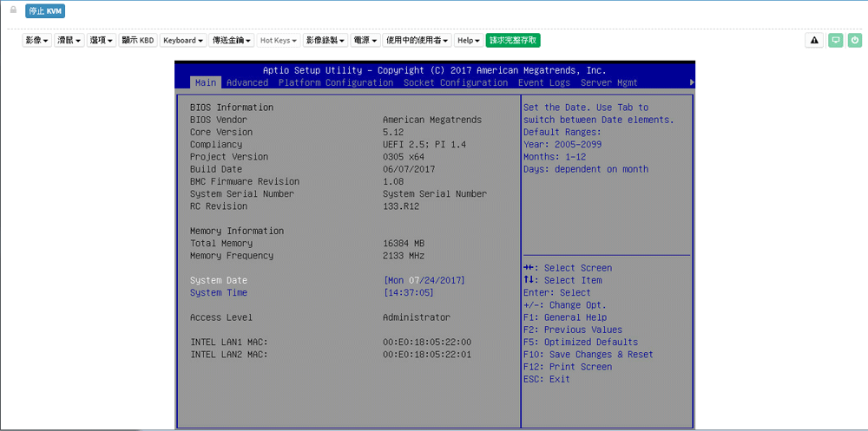This screenshot has height=431, width=868.
Task: Click the Core Version value 5.12
Action: [393, 132]
